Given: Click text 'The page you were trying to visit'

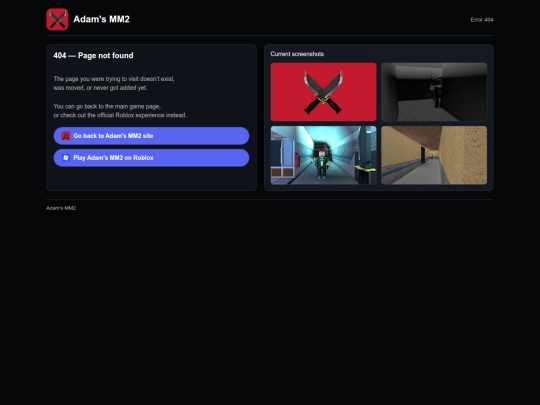Looking at the screenshot, I should point(96,79).
